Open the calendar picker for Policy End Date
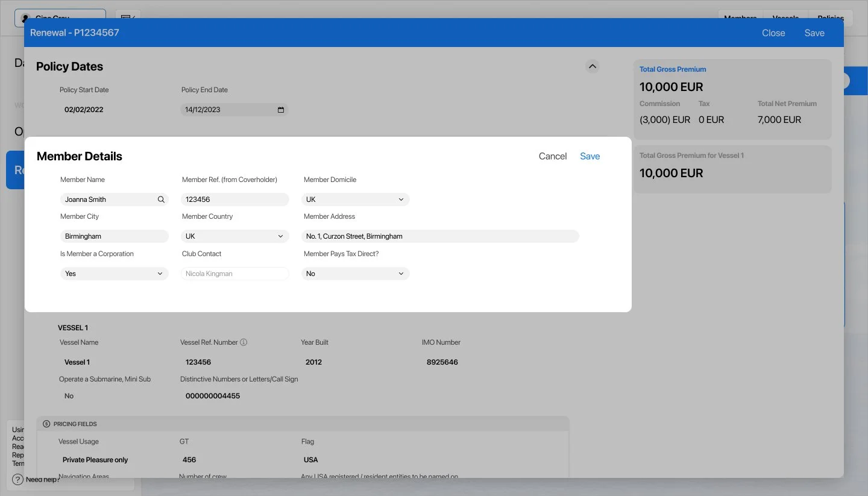Viewport: 868px width, 496px height. (x=281, y=110)
